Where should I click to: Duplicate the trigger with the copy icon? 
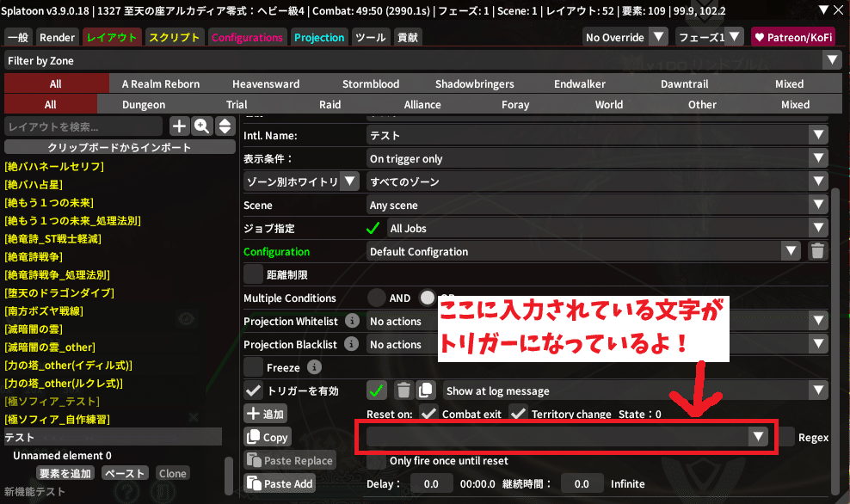(x=425, y=390)
